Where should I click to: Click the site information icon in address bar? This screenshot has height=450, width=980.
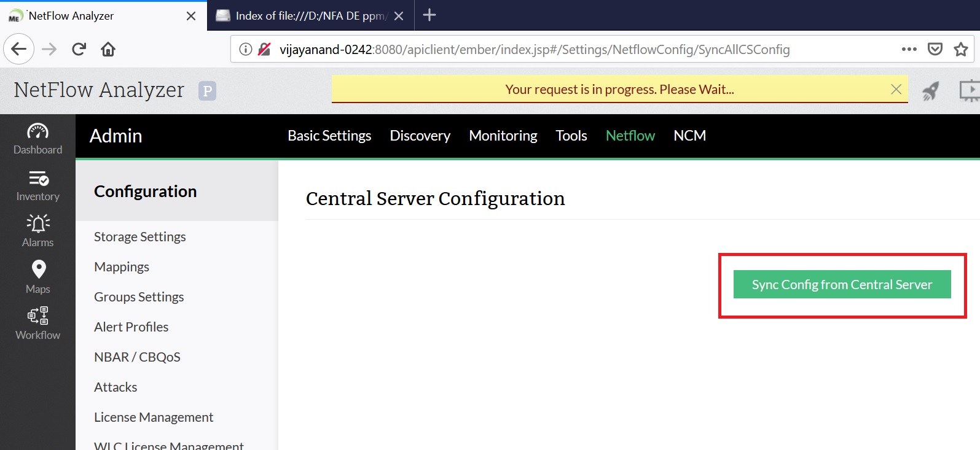246,49
